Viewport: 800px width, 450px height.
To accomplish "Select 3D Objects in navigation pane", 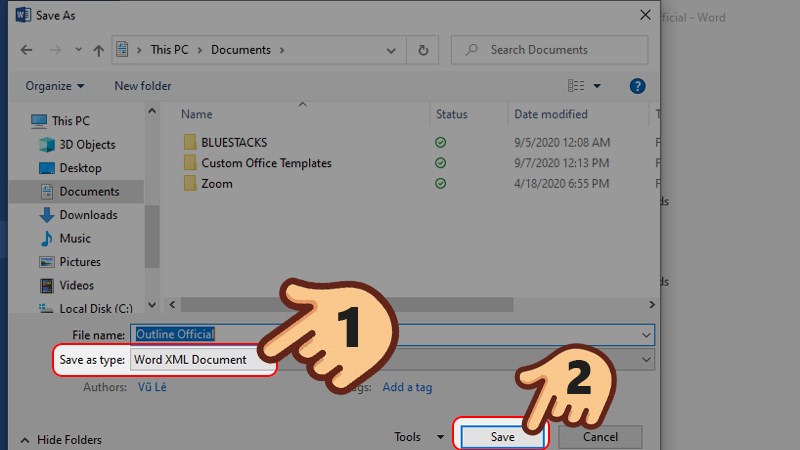I will (87, 145).
